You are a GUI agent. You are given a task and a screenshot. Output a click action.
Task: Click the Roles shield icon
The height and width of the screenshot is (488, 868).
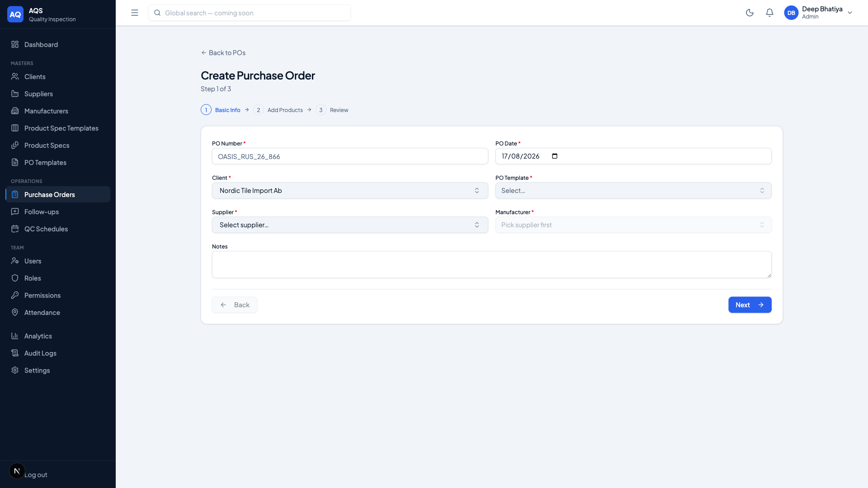click(15, 278)
